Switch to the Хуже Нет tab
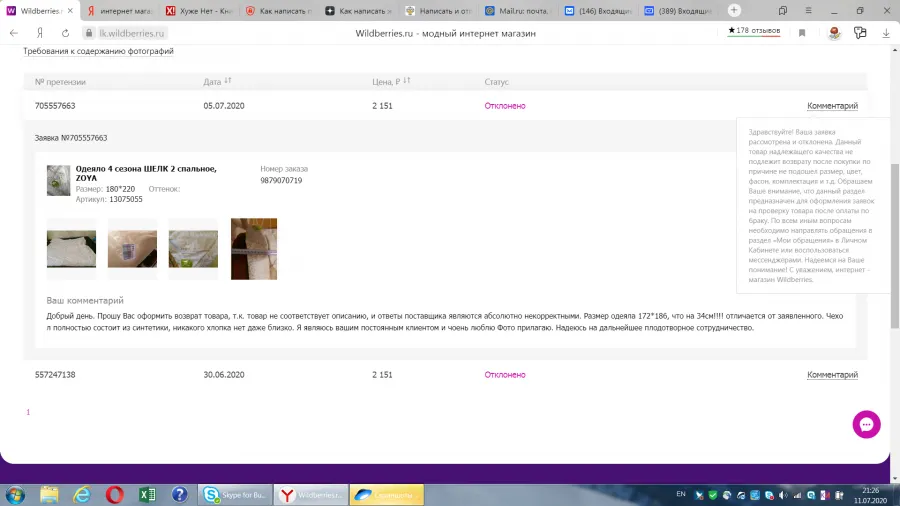Image resolution: width=900 pixels, height=506 pixels. 199,11
